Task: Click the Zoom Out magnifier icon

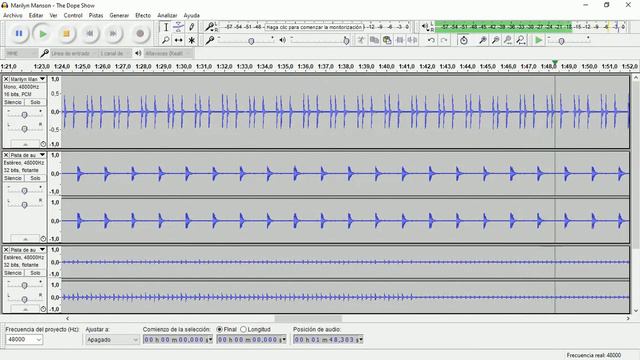Action: (x=495, y=40)
